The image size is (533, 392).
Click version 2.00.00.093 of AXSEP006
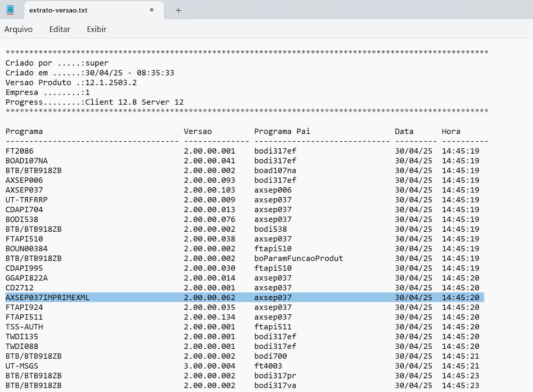210,180
